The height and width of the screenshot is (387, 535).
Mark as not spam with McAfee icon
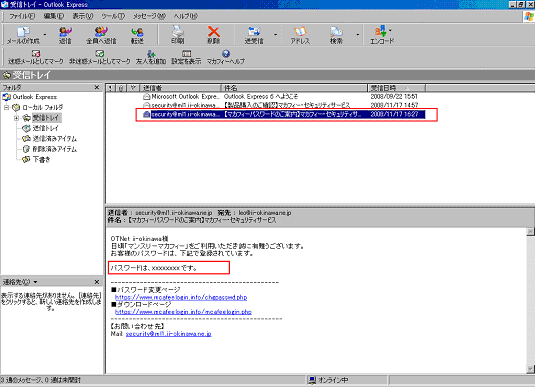point(100,57)
